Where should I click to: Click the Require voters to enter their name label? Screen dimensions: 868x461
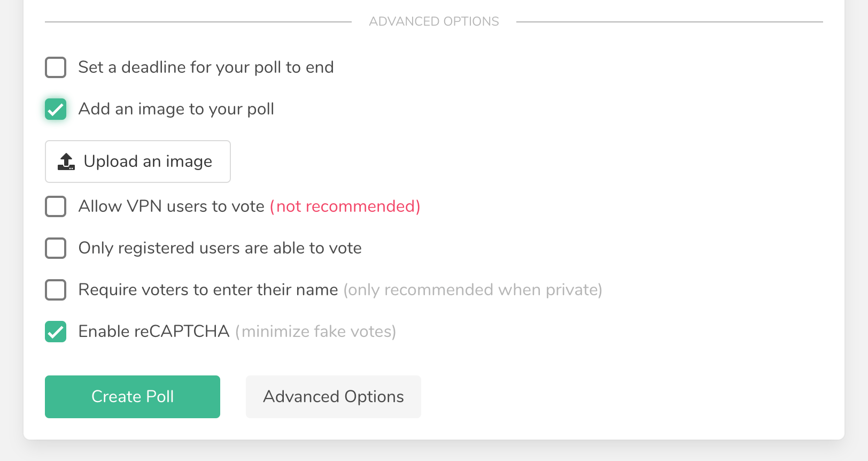pos(208,290)
